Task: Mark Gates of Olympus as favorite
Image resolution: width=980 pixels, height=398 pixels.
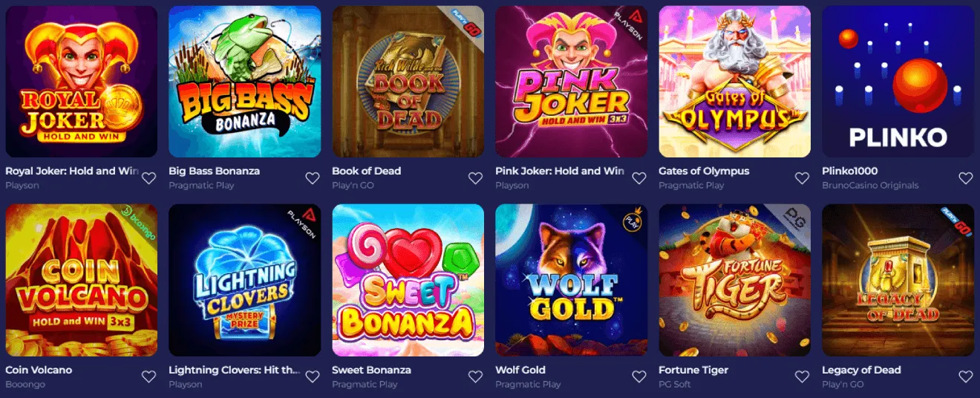Action: click(802, 178)
